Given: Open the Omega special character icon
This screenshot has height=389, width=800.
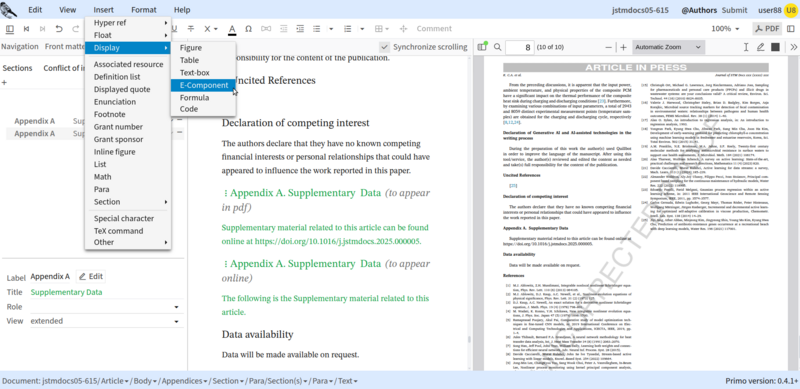Looking at the screenshot, I should pyautogui.click(x=248, y=29).
